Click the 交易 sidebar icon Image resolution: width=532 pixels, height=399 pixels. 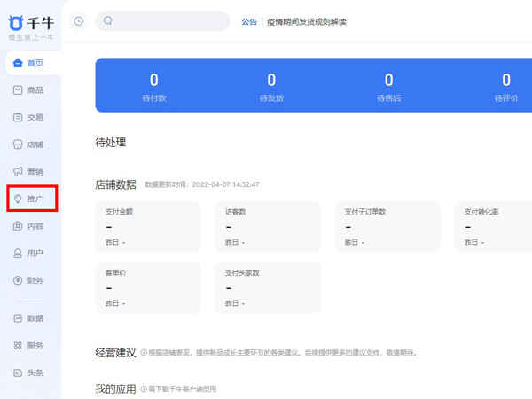pos(18,117)
